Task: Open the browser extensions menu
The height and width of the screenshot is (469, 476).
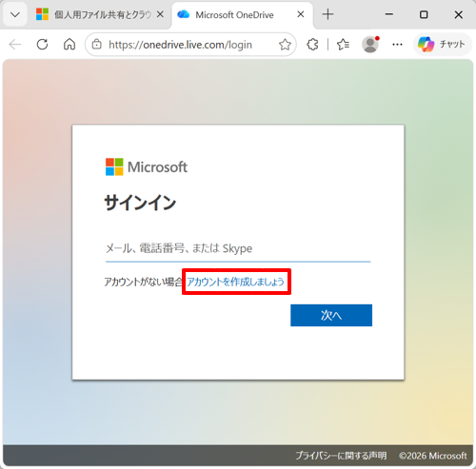Action: point(312,45)
